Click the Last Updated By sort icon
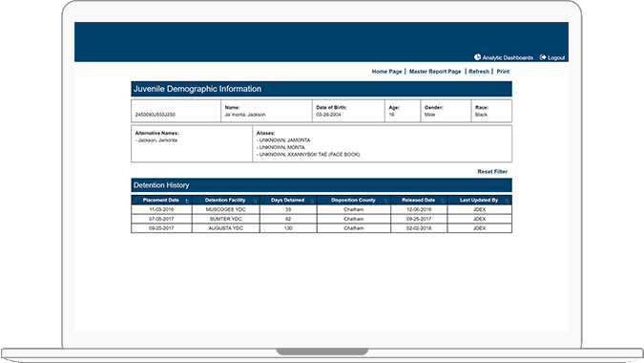This screenshot has width=644, height=363. pos(508,201)
